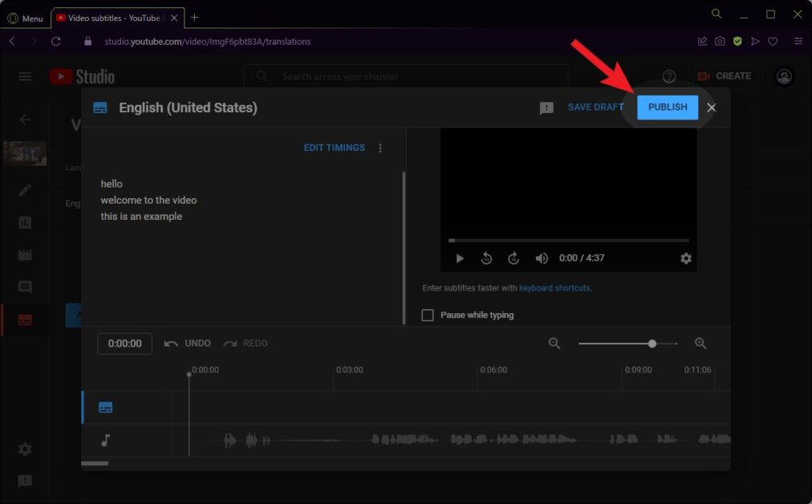The width and height of the screenshot is (812, 504).
Task: Open video player settings gear
Action: [x=686, y=258]
